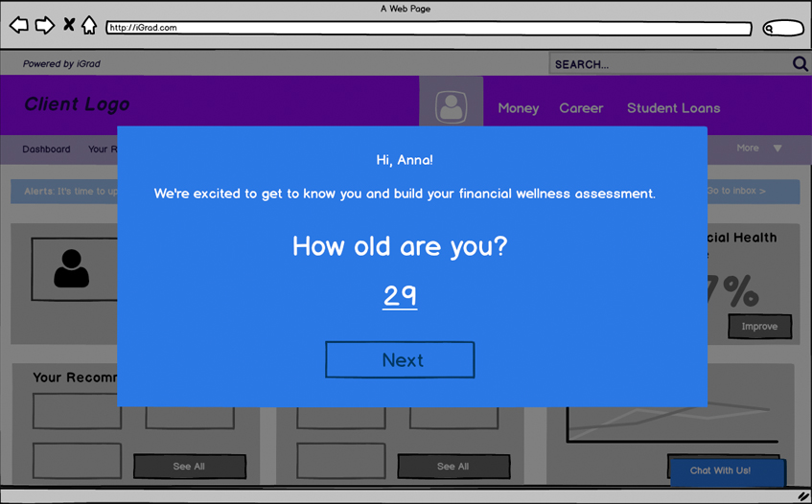Expand the More dropdown arrow
Screen dimensions: 812x504
777,149
